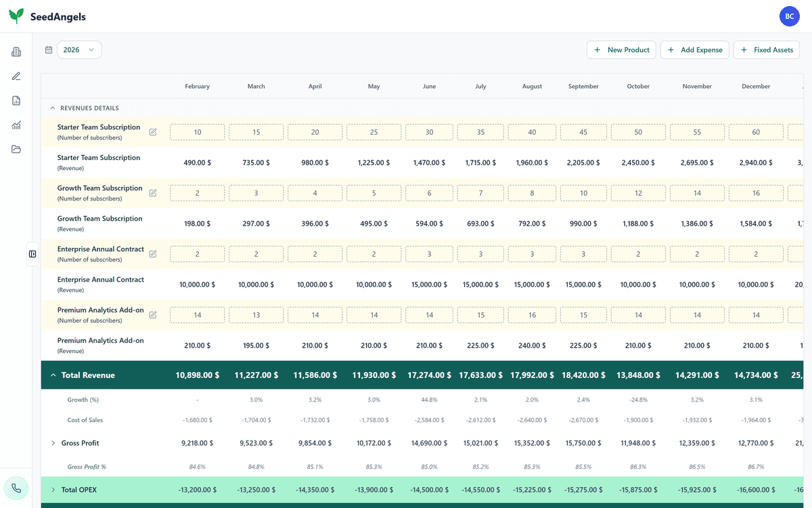The height and width of the screenshot is (508, 812).
Task: Select Total Revenue value 17,274.00 $
Action: tap(429, 375)
